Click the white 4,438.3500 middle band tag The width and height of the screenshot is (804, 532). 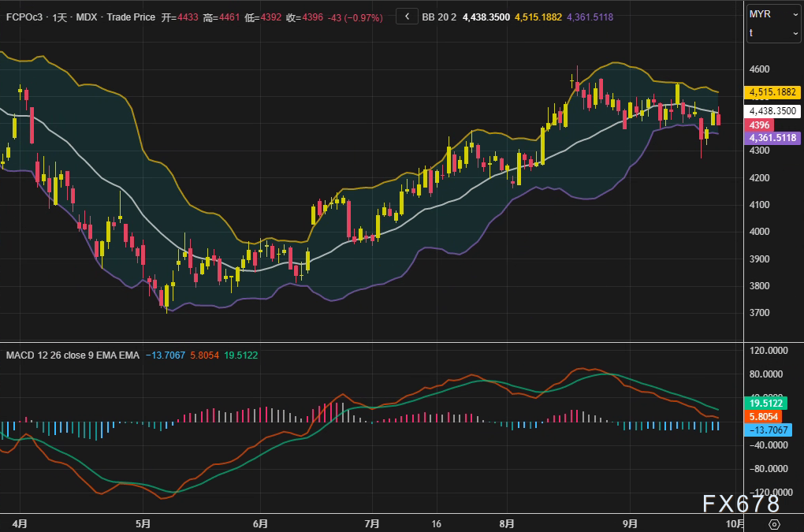pos(772,111)
